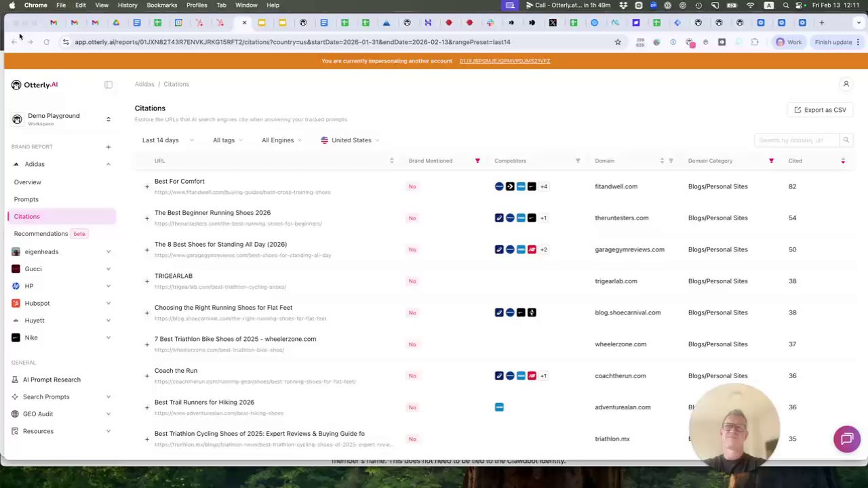
Task: Go to the Adidas breadcrumb
Action: coord(144,84)
